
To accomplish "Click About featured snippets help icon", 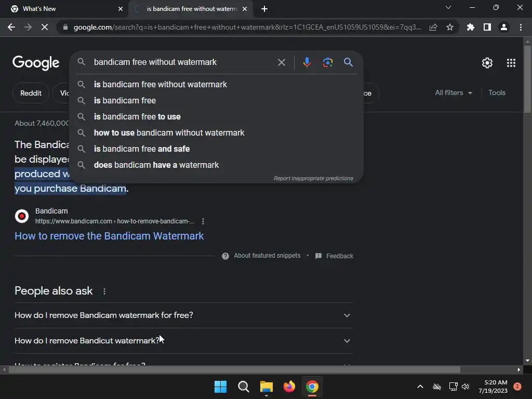I will (225, 256).
